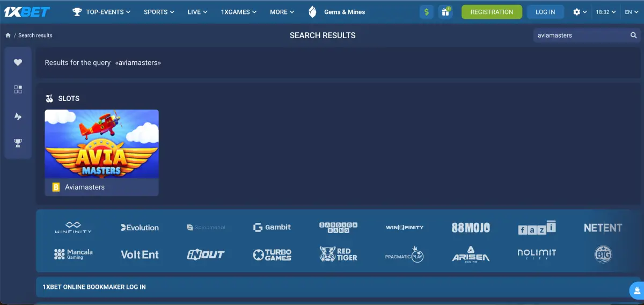Click the Search results breadcrumb
This screenshot has width=644, height=305.
coord(35,35)
